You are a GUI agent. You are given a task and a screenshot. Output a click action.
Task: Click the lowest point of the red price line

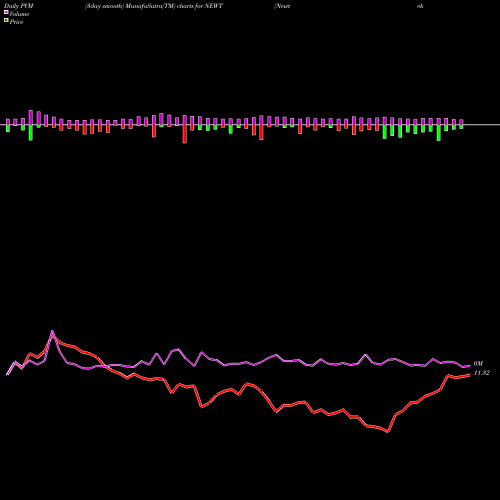(388, 432)
